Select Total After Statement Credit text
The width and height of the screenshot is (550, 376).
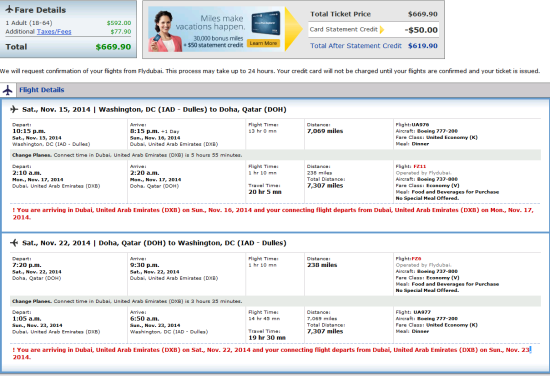pyautogui.click(x=356, y=46)
